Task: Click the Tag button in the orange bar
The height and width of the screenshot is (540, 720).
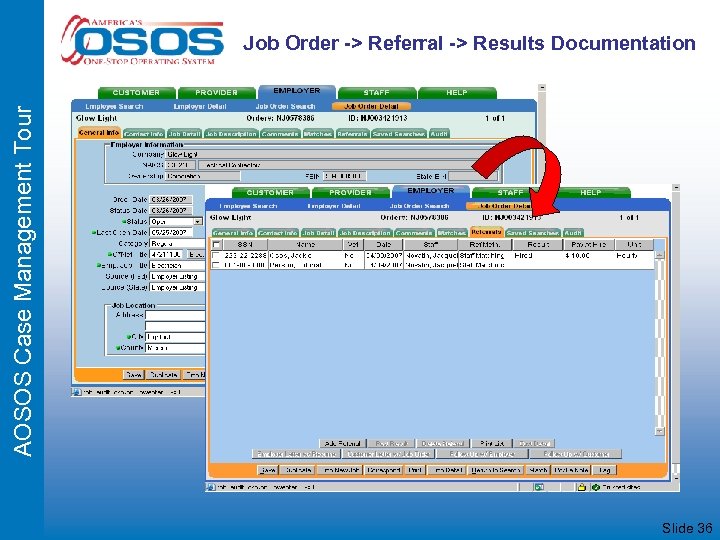Action: click(604, 470)
